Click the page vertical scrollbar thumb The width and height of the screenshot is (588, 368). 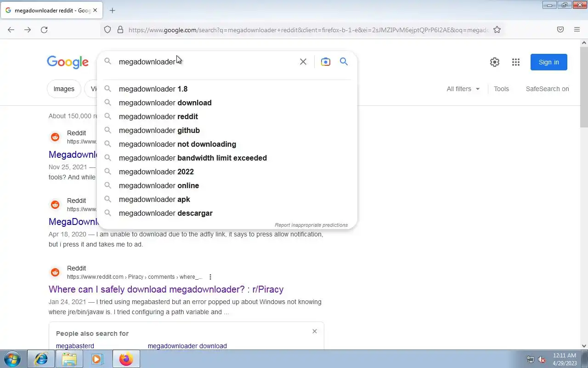click(x=584, y=87)
